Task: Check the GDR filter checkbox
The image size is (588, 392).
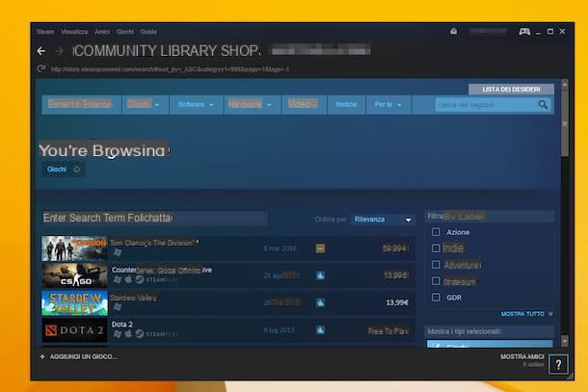Action: point(436,298)
